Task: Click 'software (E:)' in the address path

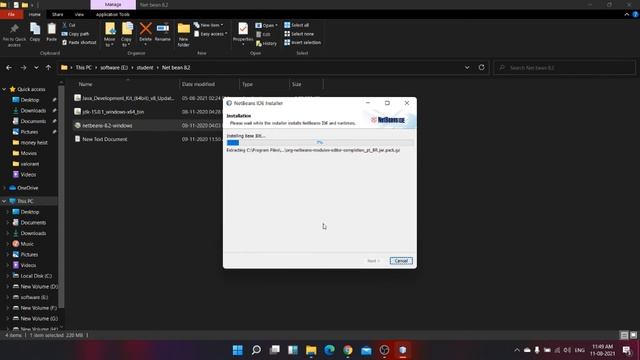Action: pyautogui.click(x=114, y=68)
